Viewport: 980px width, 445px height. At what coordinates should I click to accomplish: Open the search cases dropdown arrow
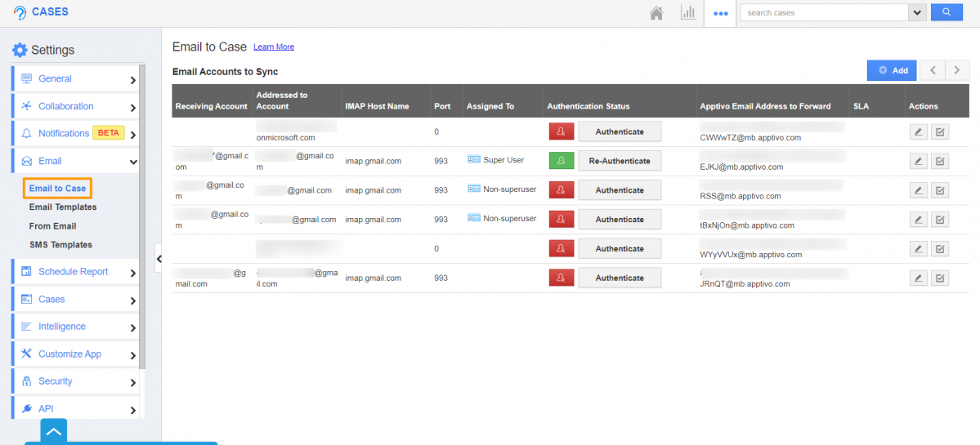pos(917,12)
